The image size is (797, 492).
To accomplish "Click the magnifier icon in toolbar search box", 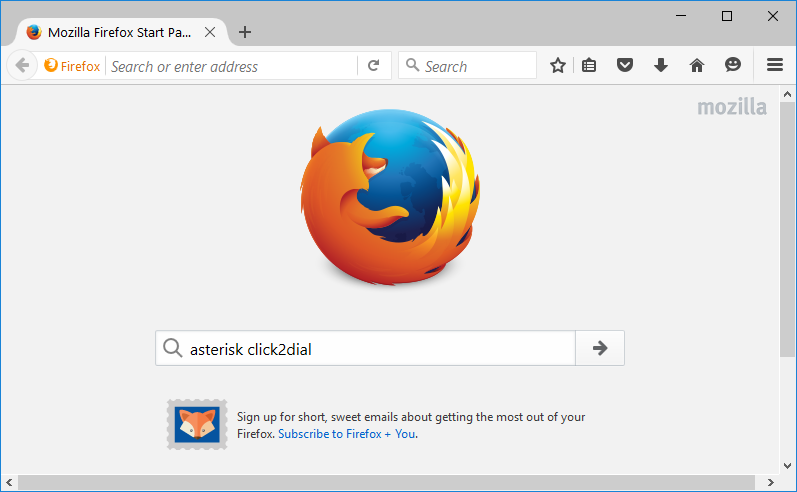I will point(412,65).
